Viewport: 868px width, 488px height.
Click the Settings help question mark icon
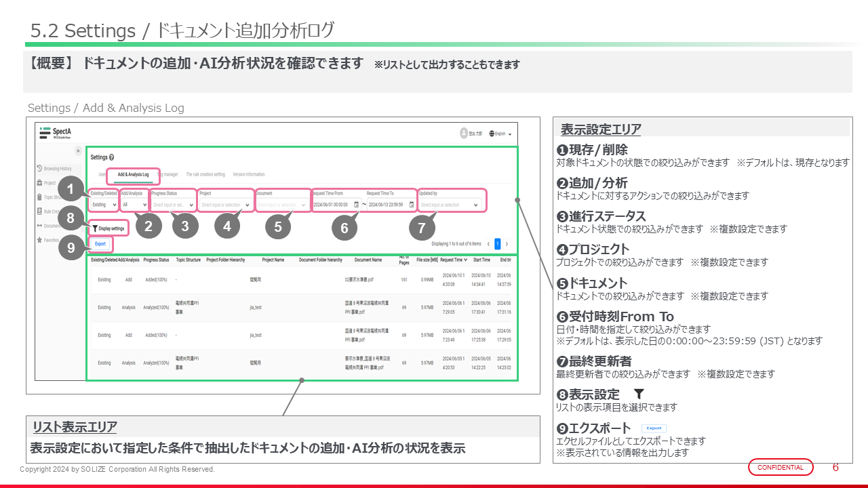111,157
